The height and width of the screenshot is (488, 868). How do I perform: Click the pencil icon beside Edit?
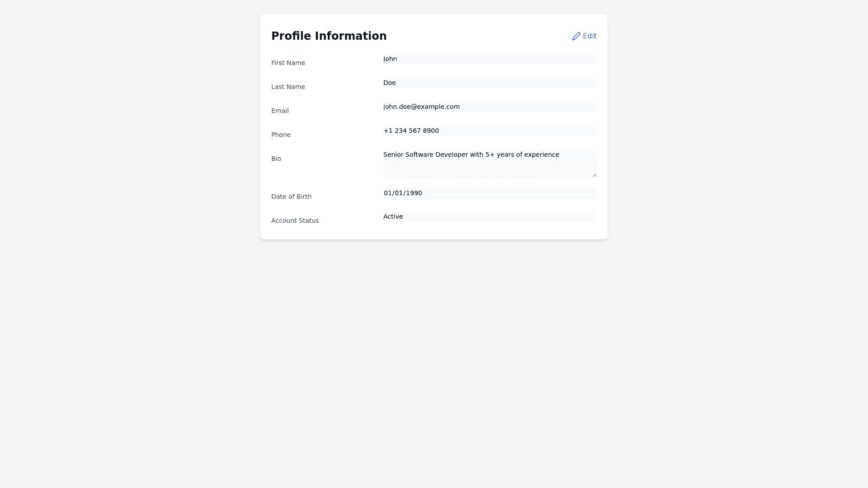(576, 36)
